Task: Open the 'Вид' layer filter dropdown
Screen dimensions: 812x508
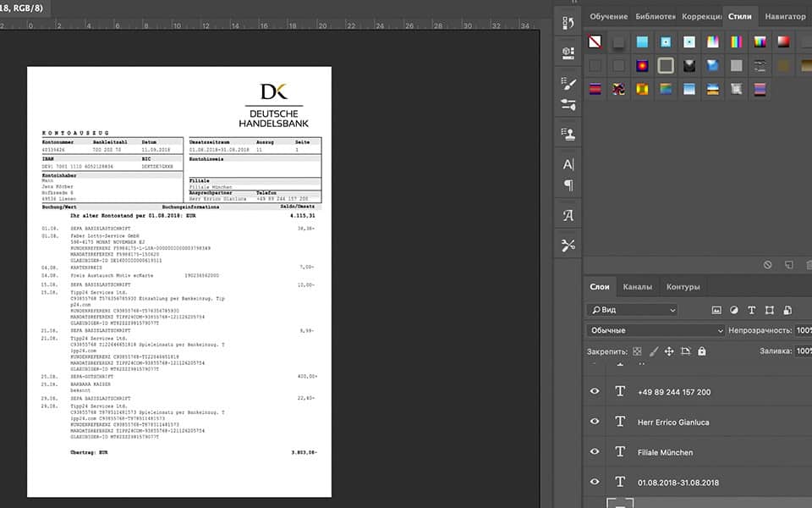Action: 632,310
